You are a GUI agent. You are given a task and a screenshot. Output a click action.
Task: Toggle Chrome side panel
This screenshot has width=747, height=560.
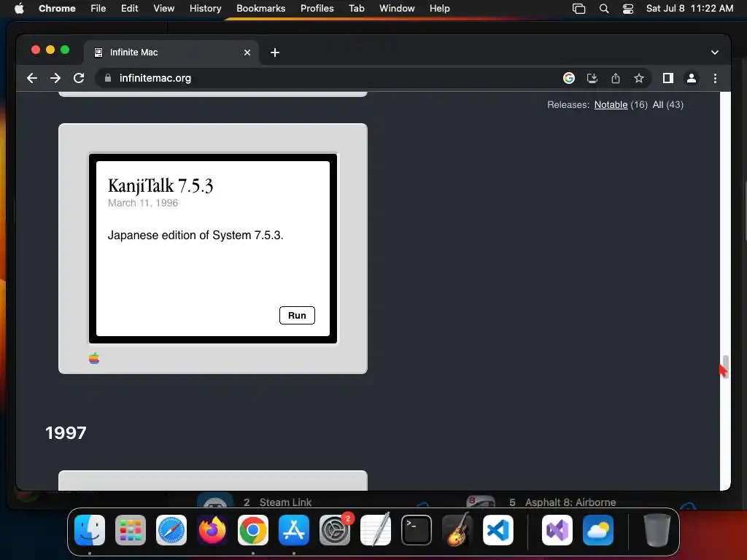tap(668, 78)
